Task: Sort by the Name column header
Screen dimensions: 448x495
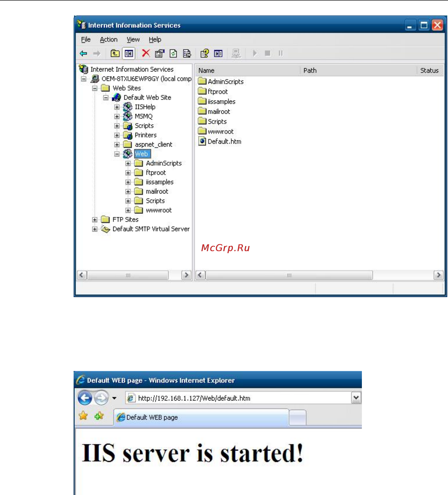Action: tap(248, 71)
